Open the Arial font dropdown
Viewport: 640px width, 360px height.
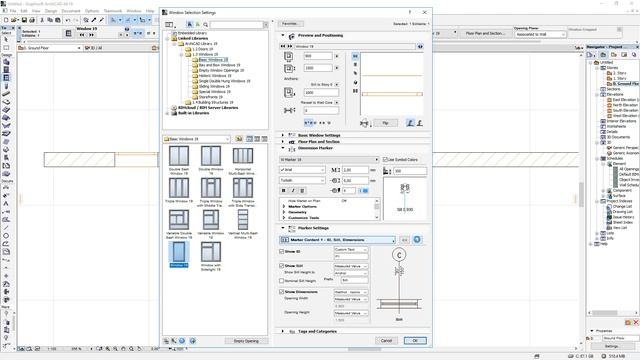[302, 170]
